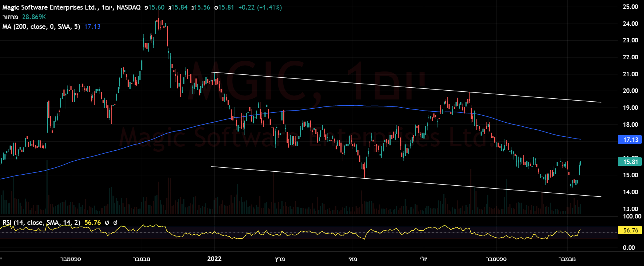This screenshot has width=644, height=266.
Task: Click the 19.00 price axis label
Action: point(630,108)
